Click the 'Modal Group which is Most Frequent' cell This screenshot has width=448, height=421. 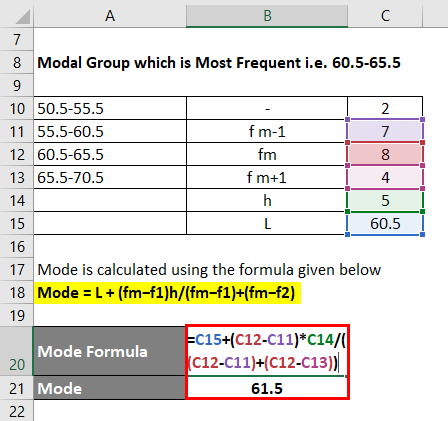point(219,62)
